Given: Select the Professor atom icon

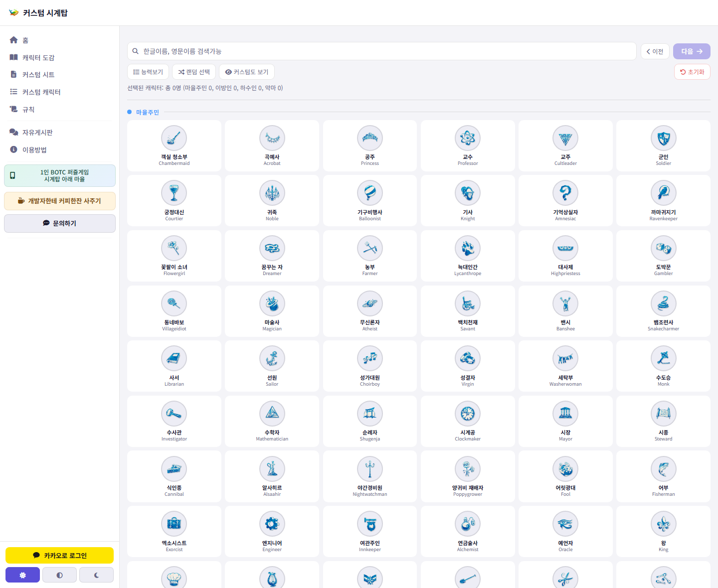Looking at the screenshot, I should [468, 138].
